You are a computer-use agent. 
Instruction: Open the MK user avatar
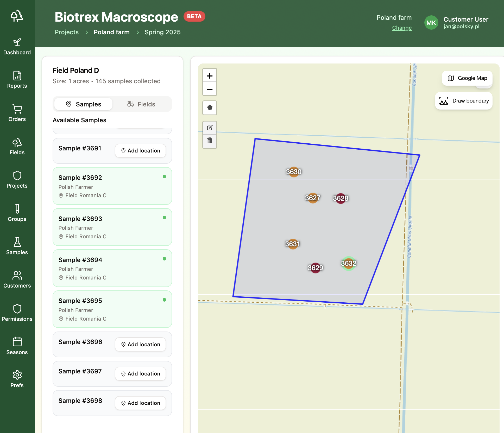click(x=431, y=23)
